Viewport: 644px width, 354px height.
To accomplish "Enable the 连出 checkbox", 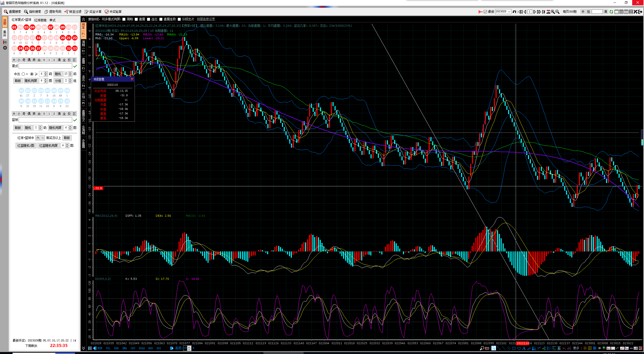I will tap(148, 19).
